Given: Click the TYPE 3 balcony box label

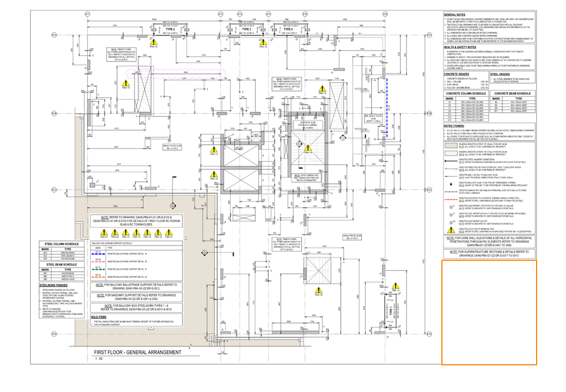Looking at the screenshot, I should coord(247,29).
